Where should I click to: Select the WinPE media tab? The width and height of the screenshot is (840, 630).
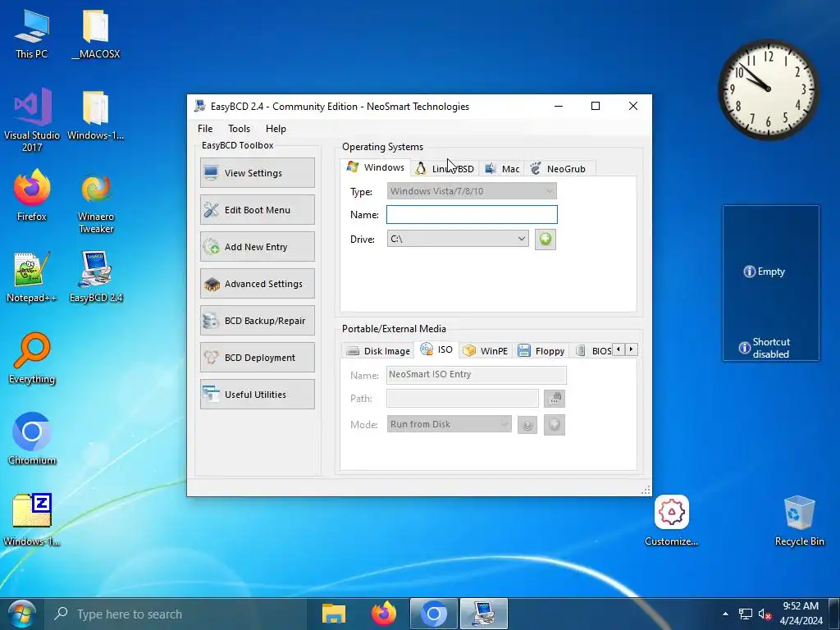pos(486,351)
